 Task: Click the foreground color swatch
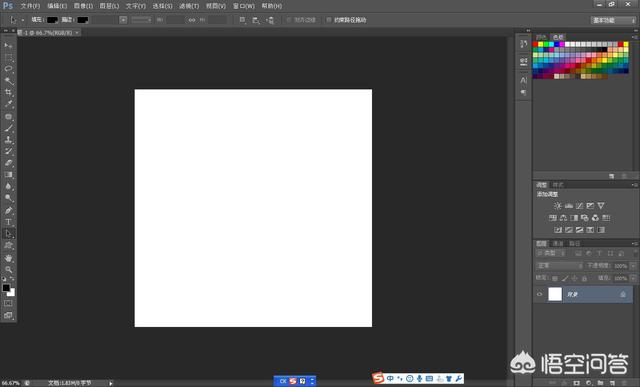click(x=6, y=288)
